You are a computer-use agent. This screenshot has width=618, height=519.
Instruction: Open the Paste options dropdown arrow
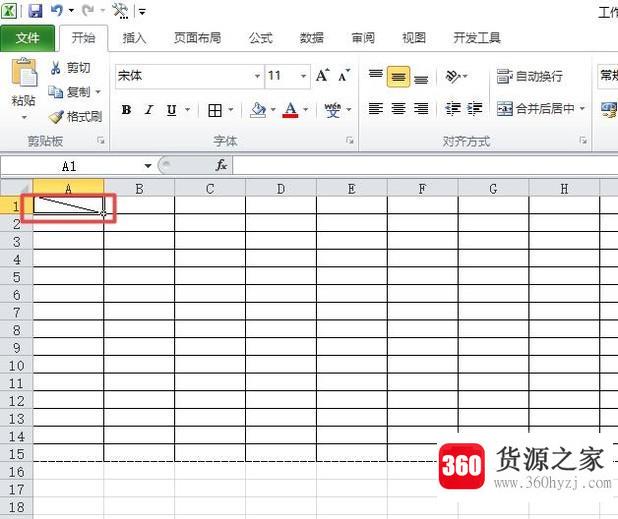coord(24,117)
